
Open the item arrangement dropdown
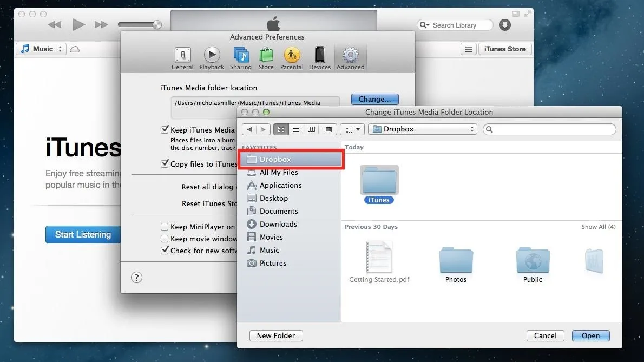(352, 129)
